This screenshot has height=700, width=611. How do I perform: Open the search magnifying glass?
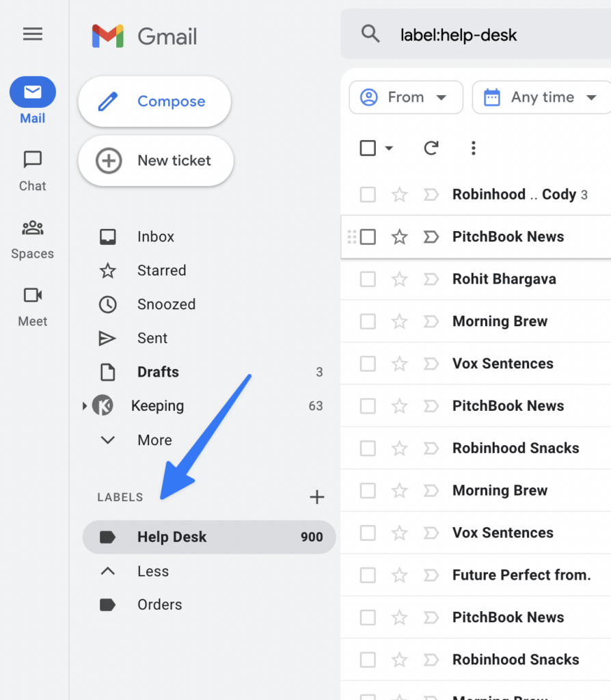370,33
